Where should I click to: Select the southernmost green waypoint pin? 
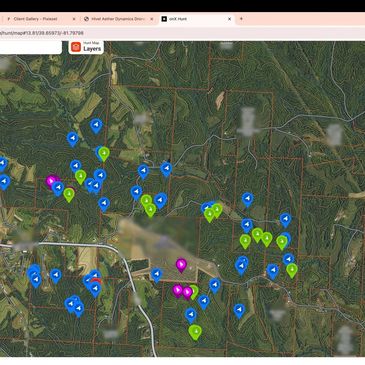(195, 332)
